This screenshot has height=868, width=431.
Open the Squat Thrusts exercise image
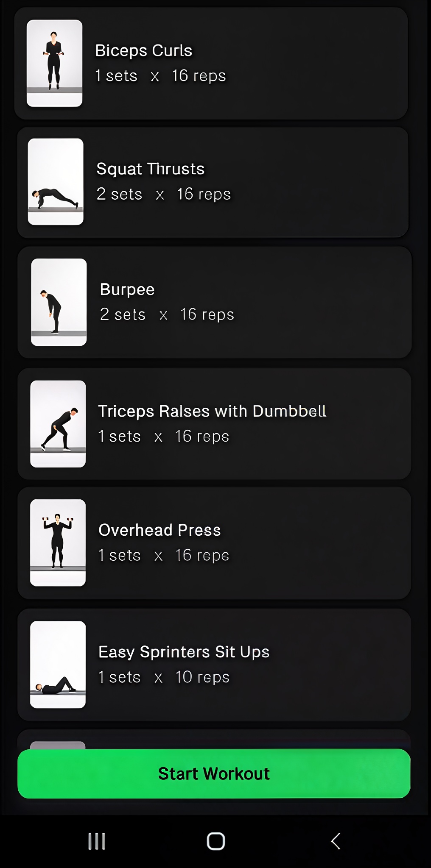(x=56, y=181)
